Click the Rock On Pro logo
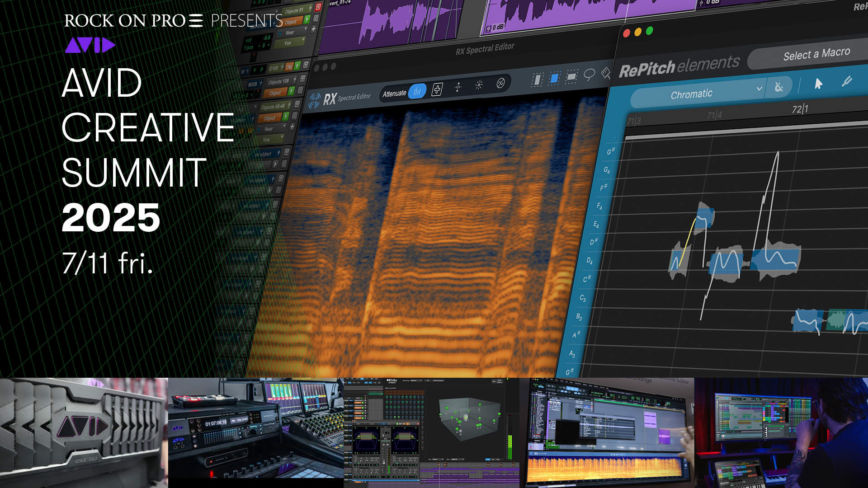The width and height of the screenshot is (868, 488). tap(134, 20)
